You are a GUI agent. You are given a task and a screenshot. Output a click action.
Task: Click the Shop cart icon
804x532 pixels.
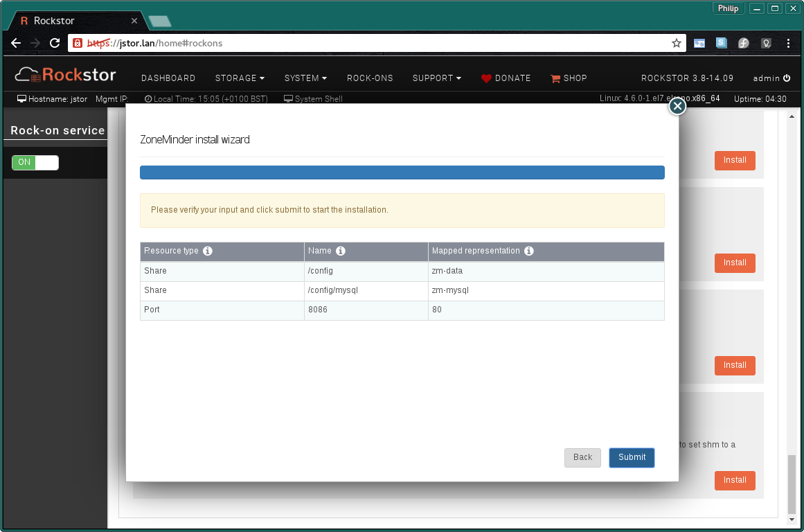[555, 78]
